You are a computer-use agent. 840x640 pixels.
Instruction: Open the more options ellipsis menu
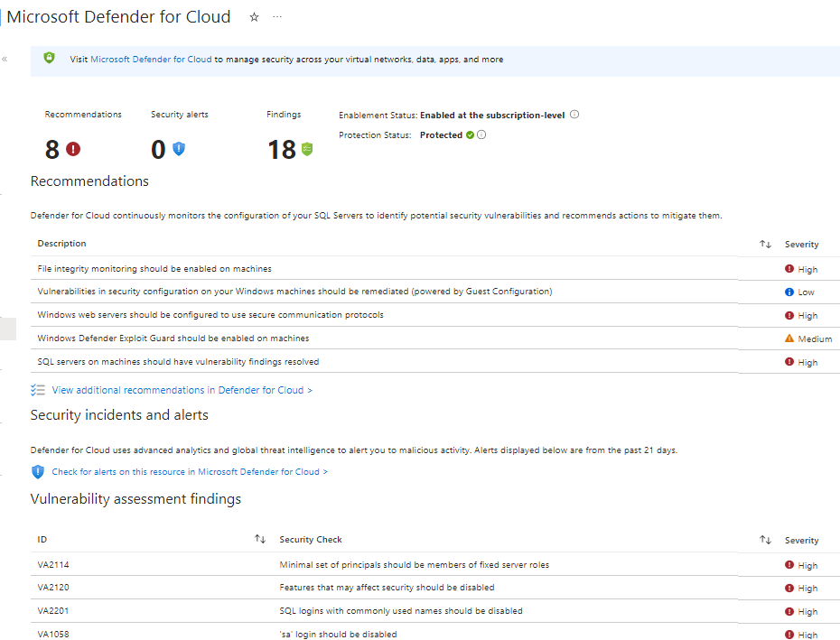(277, 17)
